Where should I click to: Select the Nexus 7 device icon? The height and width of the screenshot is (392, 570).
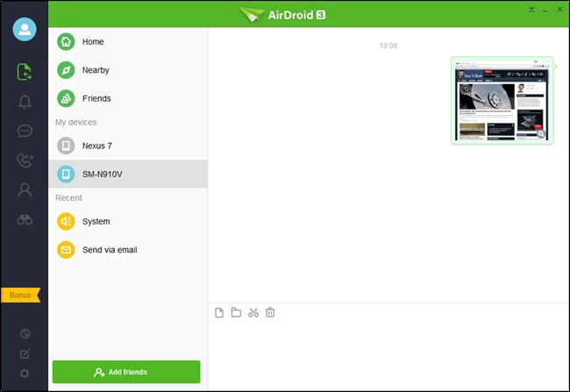coord(66,146)
